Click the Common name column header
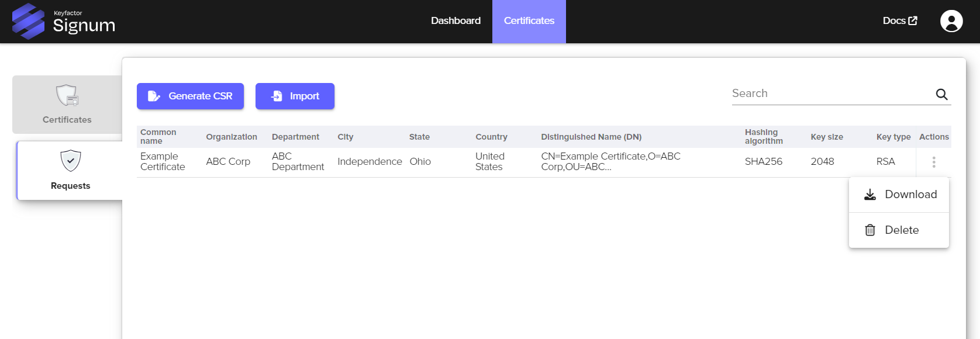 [158, 137]
